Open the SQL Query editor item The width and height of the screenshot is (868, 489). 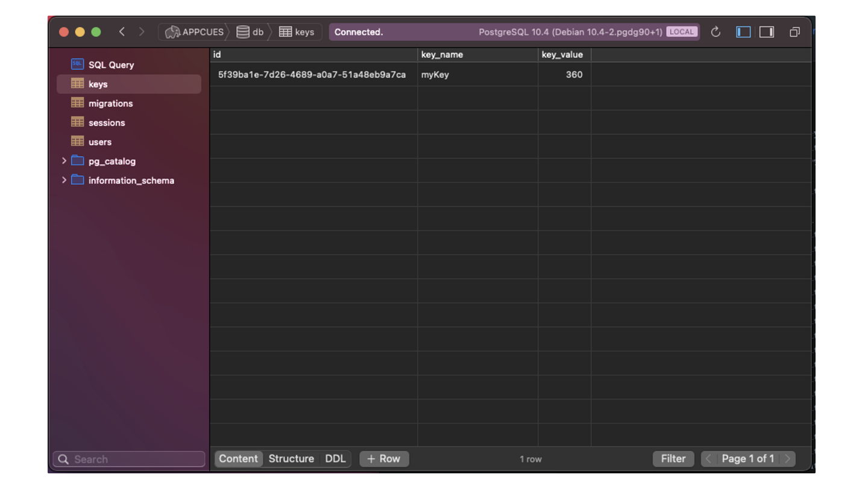pyautogui.click(x=111, y=64)
